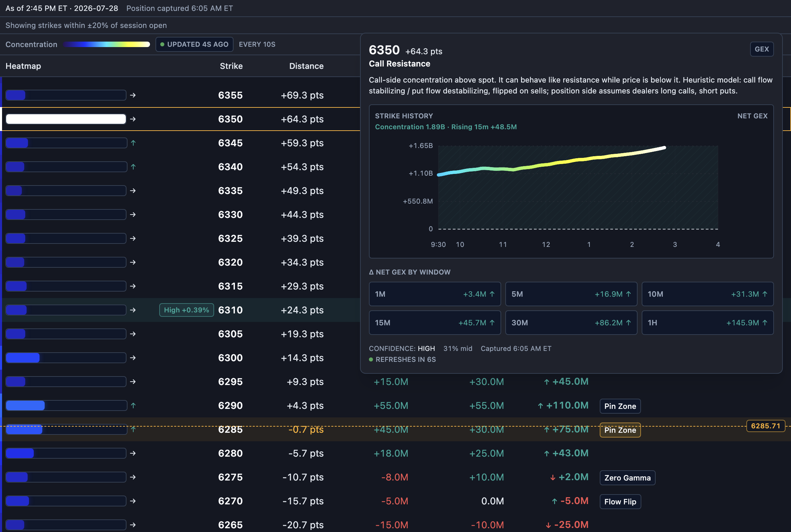Screen dimensions: 791x532
Task: Click the 6320 strike value
Action: [230, 262]
